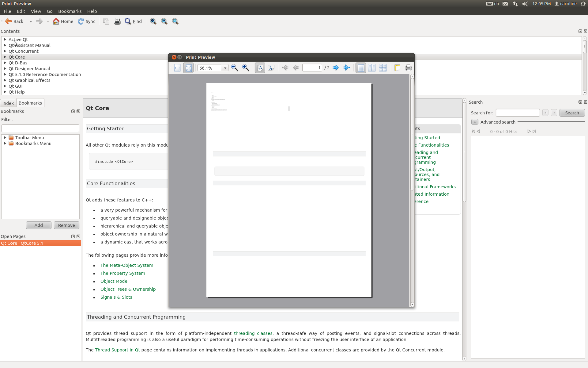Open the 66.1% zoom dropdown

pos(225,68)
